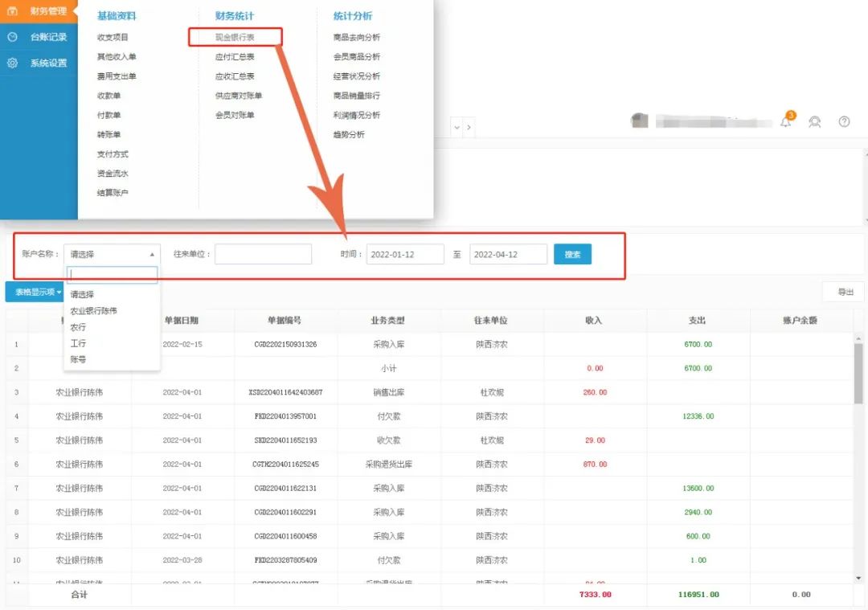868x610 pixels.
Task: Click the customer service headset icon
Action: pos(815,122)
